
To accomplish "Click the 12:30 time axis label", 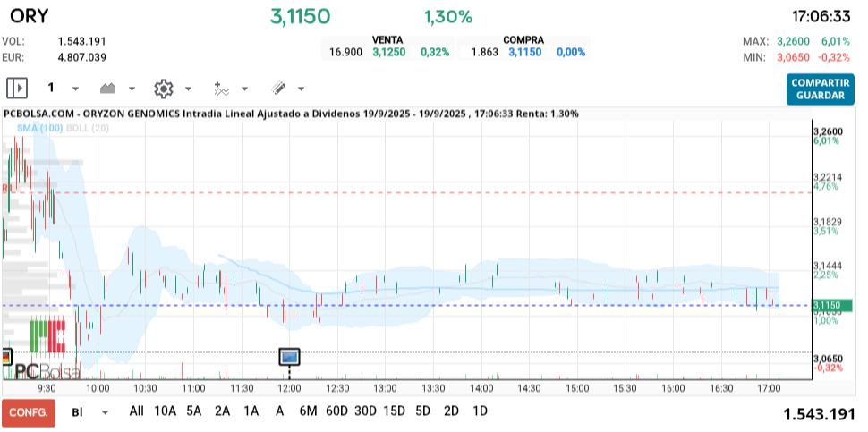I will click(x=337, y=388).
